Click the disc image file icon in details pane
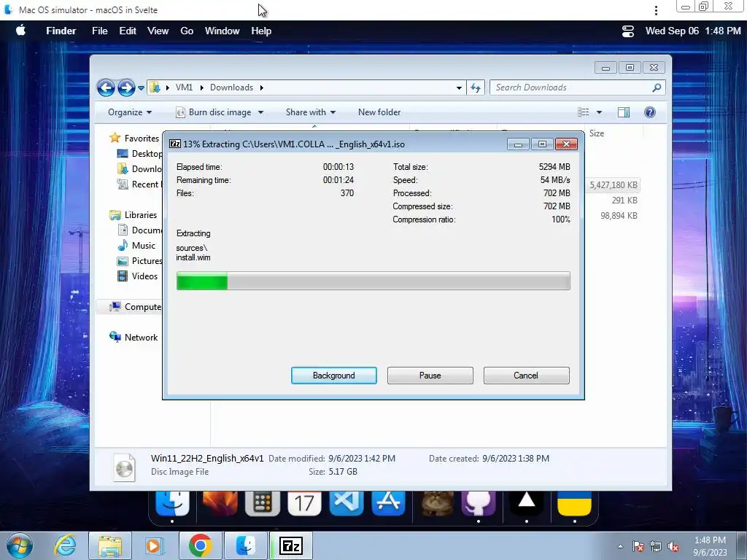 pyautogui.click(x=124, y=467)
